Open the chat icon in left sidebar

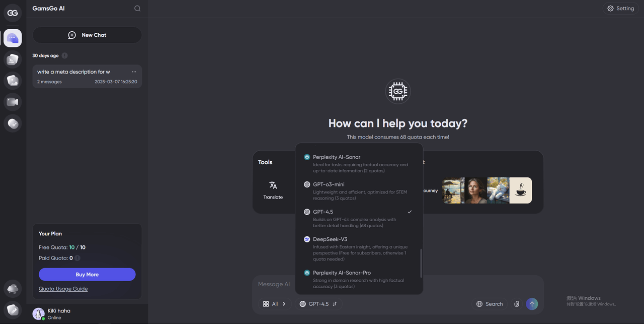pos(13,38)
